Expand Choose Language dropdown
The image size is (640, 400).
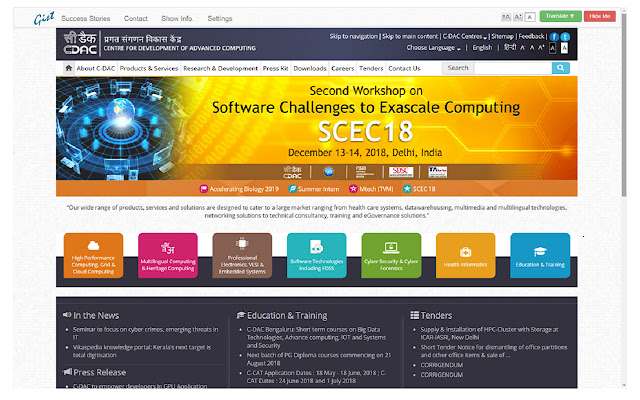(x=433, y=48)
